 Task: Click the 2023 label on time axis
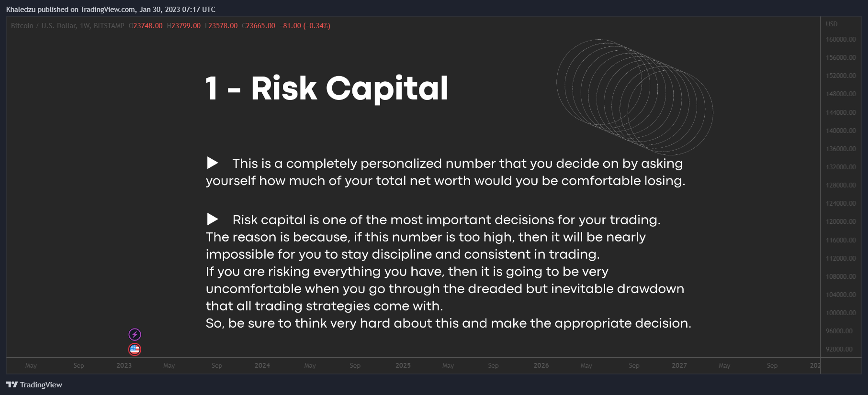(124, 365)
